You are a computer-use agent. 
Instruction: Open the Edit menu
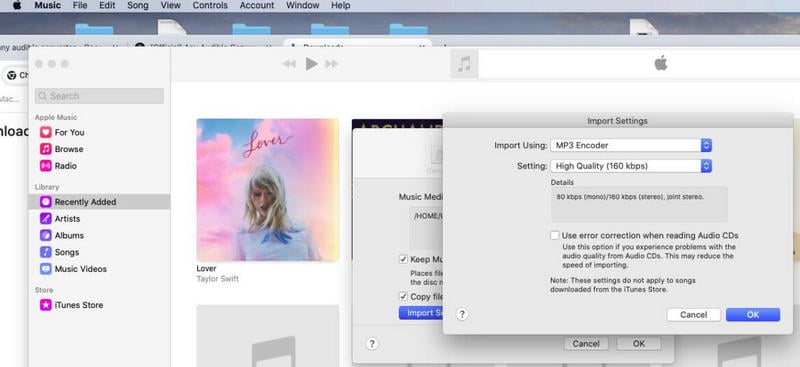pos(107,6)
